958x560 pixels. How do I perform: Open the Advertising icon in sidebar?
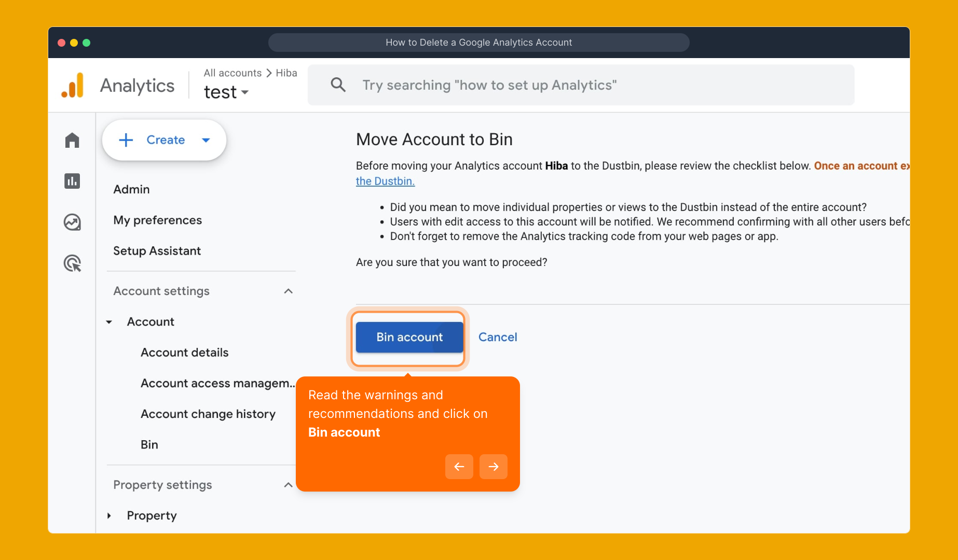pyautogui.click(x=72, y=263)
